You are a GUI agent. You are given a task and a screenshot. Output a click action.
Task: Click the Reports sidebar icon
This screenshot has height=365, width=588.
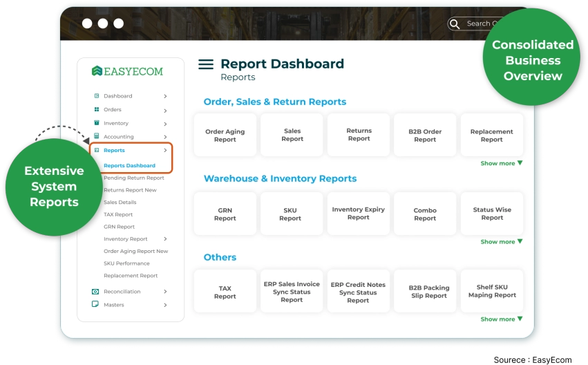click(x=96, y=150)
